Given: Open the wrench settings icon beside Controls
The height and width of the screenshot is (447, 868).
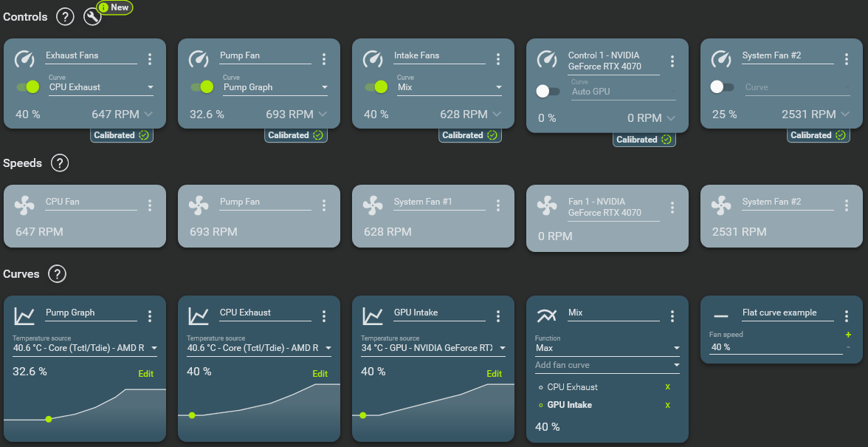Looking at the screenshot, I should coord(92,16).
